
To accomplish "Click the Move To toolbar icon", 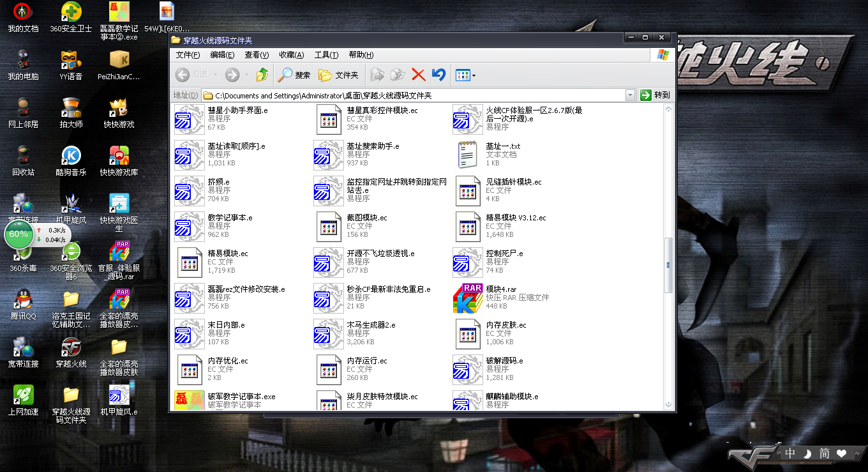I will point(377,75).
